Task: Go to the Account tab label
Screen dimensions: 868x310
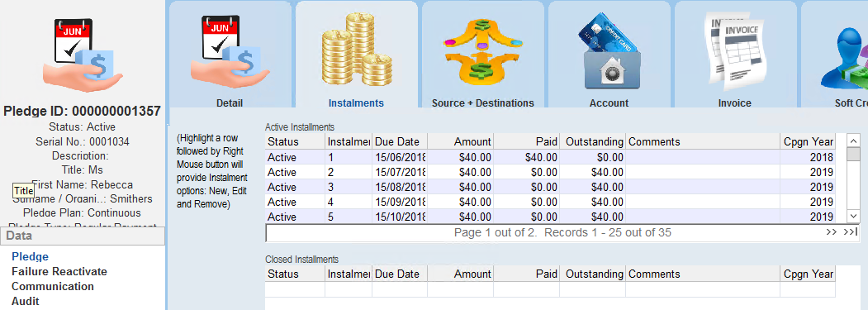Action: (x=609, y=103)
